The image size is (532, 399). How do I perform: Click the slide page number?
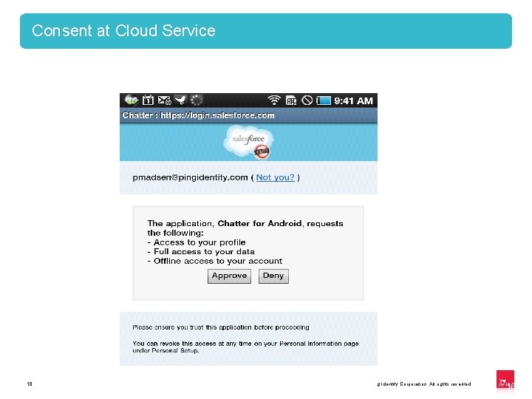point(30,383)
